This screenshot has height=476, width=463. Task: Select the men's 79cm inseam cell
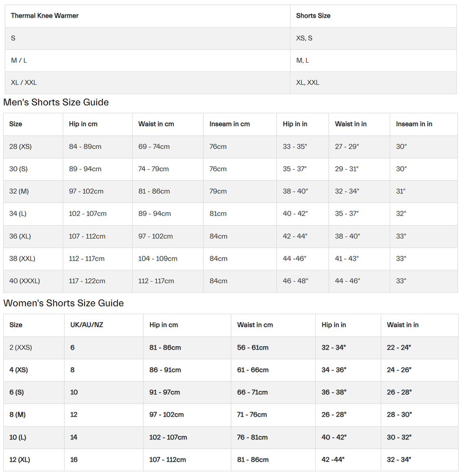[x=218, y=191]
